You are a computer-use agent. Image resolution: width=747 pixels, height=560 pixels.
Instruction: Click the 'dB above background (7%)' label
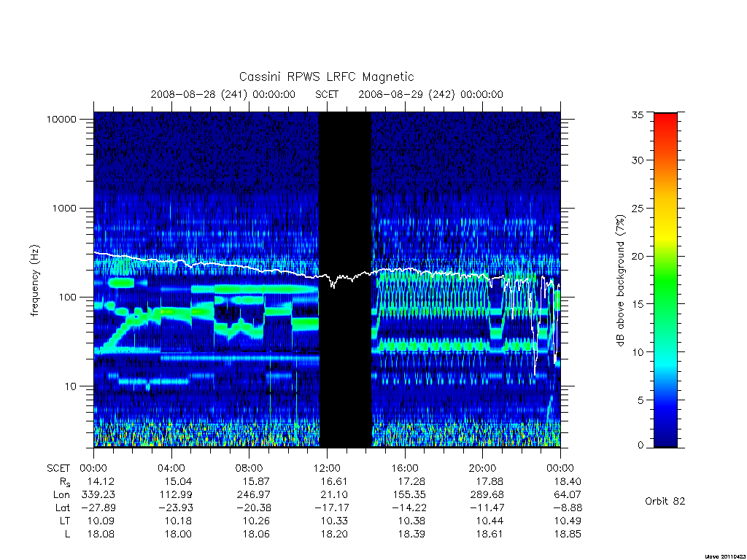pyautogui.click(x=620, y=281)
